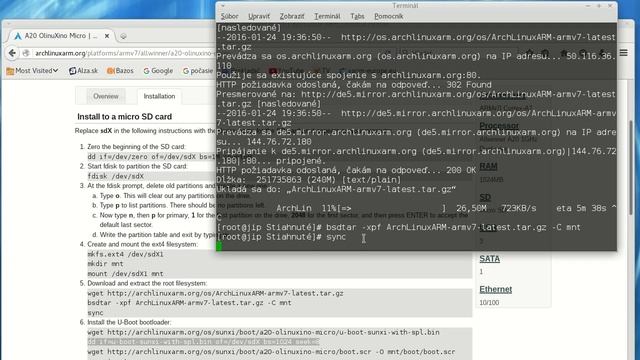Click the terminal line '[root@jip Stiahnuté]# sync'

coord(282,237)
